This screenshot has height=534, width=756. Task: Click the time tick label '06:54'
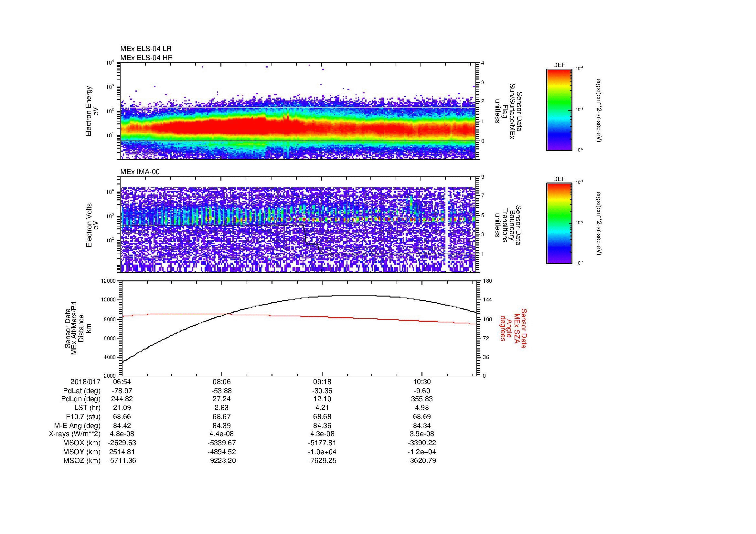(122, 382)
